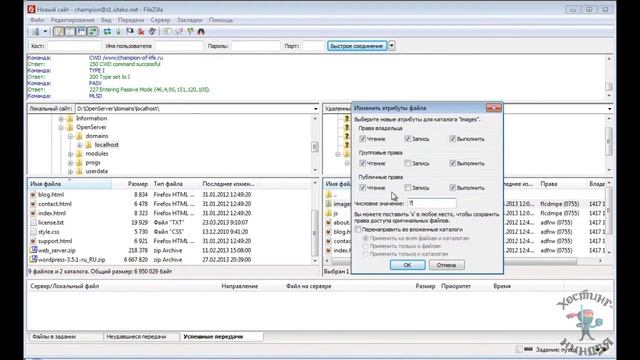640x360 pixels.
Task: Open the Закладки menu
Action: coord(189,20)
